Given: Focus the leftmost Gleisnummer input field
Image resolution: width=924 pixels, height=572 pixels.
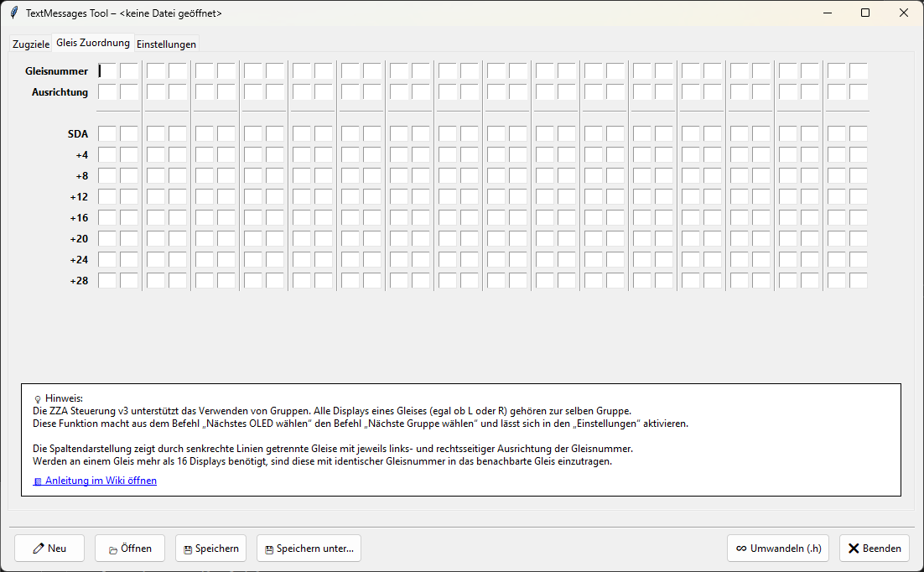Looking at the screenshot, I should click(x=107, y=71).
